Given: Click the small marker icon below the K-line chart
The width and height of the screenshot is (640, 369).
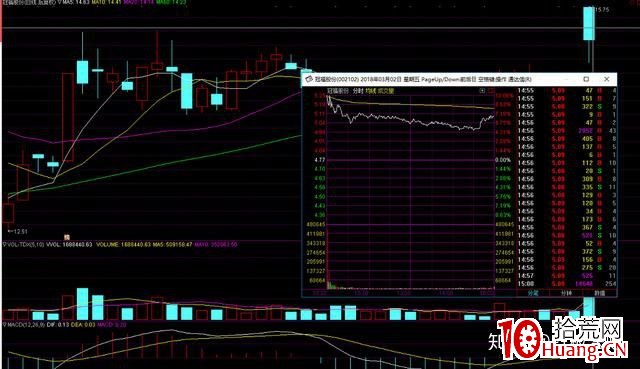Looking at the screenshot, I should tap(67, 237).
